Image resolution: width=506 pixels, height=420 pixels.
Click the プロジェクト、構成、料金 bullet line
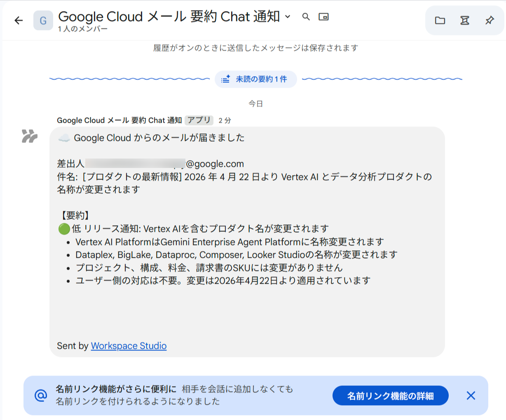(x=209, y=268)
